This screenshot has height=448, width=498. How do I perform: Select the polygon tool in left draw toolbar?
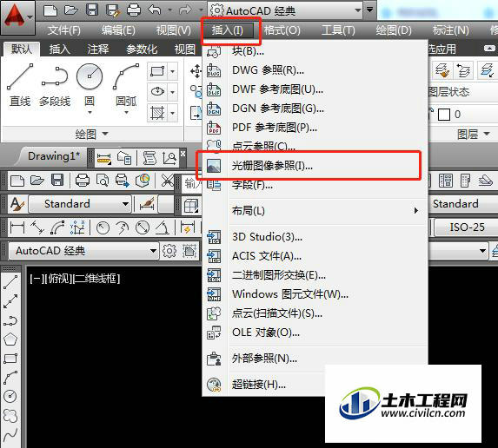point(10,339)
